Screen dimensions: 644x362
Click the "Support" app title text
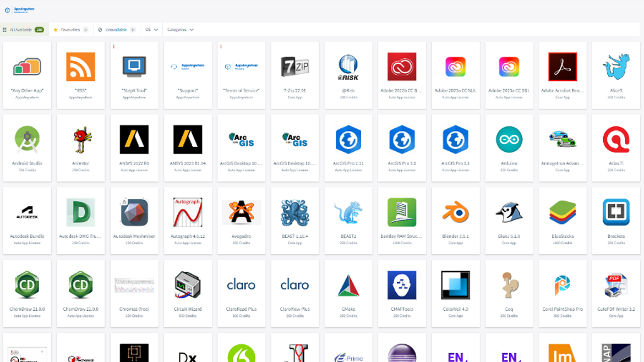click(188, 90)
